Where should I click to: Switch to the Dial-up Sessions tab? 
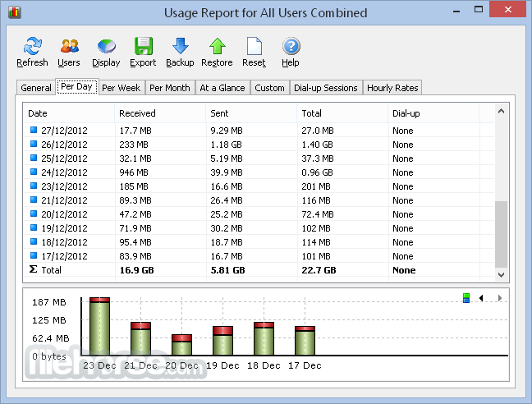325,88
